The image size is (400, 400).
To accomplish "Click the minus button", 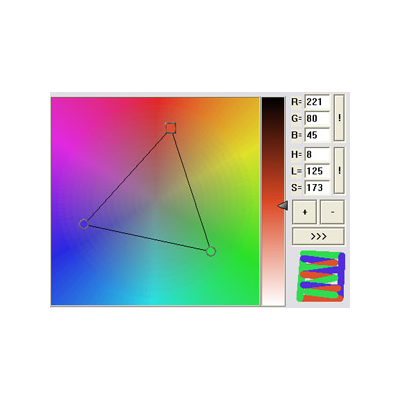I will pyautogui.click(x=332, y=212).
